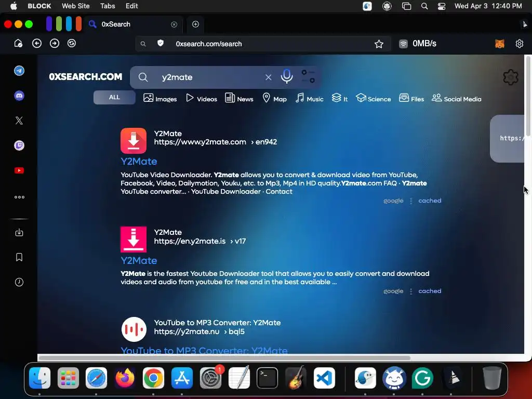The height and width of the screenshot is (399, 532).
Task: Switch to Map results
Action: (275, 98)
